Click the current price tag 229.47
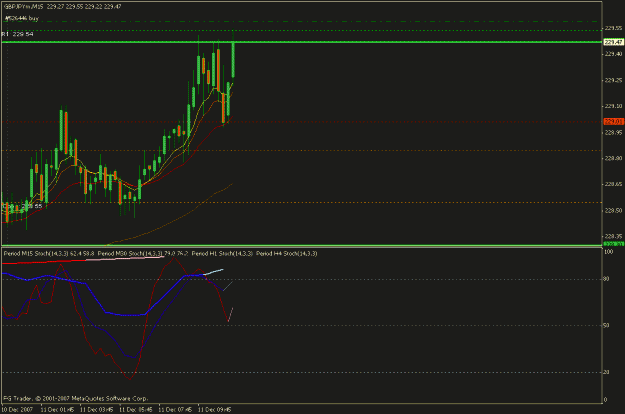The height and width of the screenshot is (414, 625). pyautogui.click(x=613, y=42)
